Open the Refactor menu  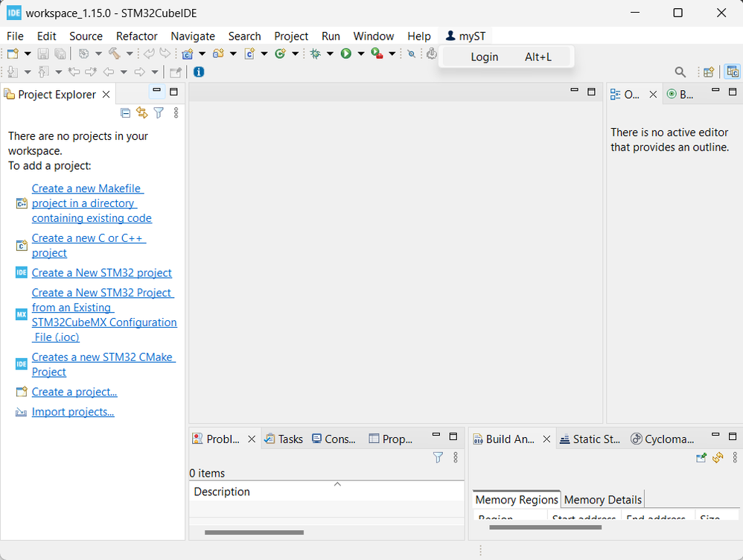click(136, 36)
